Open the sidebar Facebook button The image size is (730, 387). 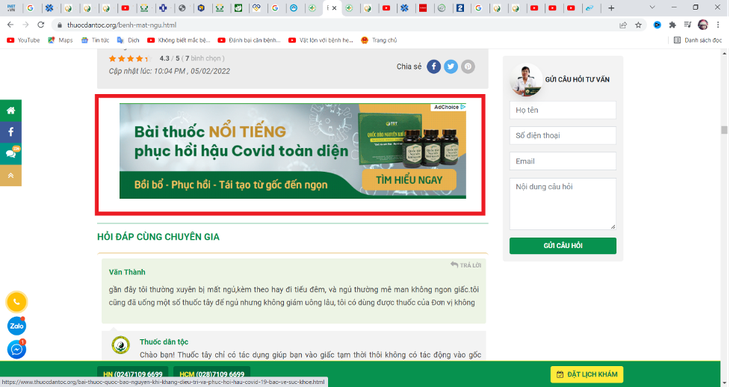tap(11, 132)
